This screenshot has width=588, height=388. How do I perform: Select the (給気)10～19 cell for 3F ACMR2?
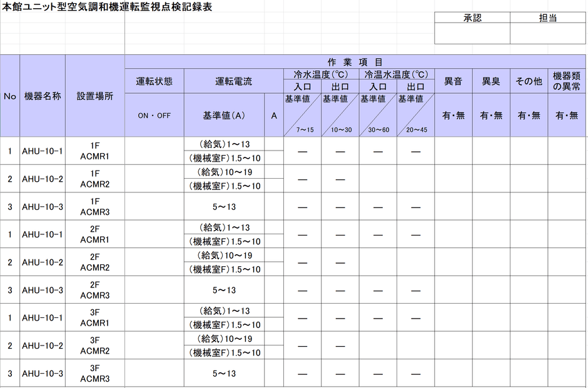224,339
